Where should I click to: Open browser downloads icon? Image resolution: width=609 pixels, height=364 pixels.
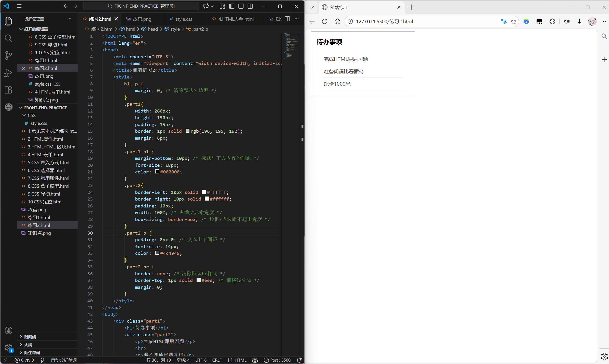[579, 22]
